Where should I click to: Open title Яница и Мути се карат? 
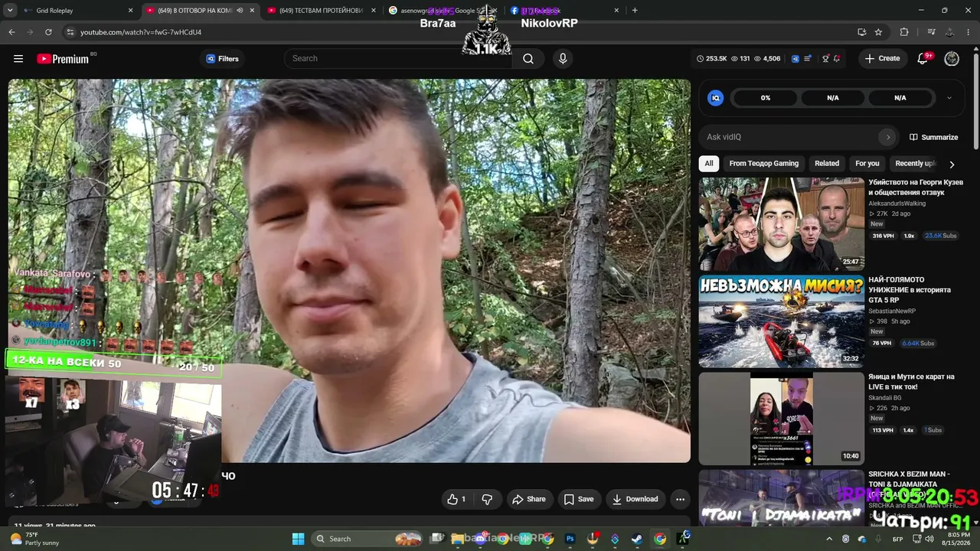point(911,382)
